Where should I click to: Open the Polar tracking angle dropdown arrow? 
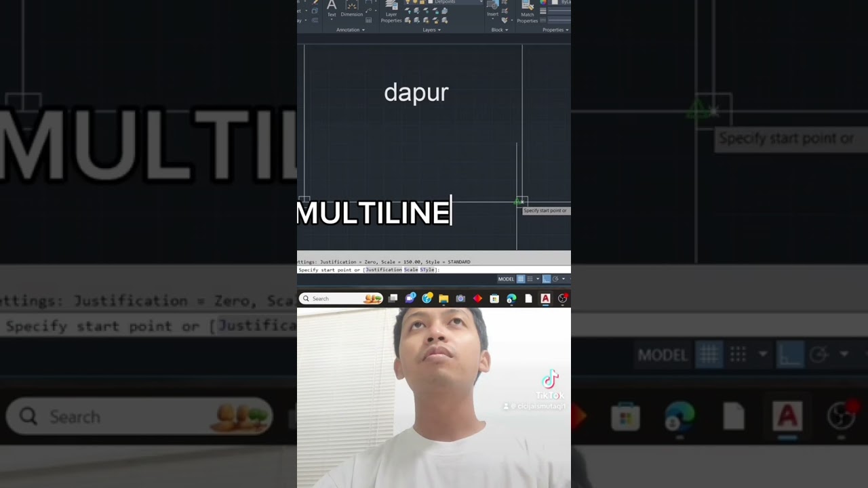pyautogui.click(x=564, y=279)
